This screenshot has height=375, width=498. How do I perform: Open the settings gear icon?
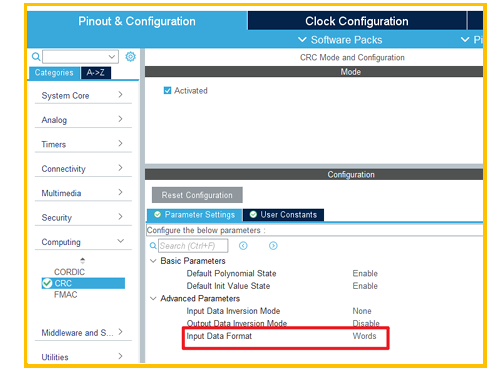[x=130, y=57]
